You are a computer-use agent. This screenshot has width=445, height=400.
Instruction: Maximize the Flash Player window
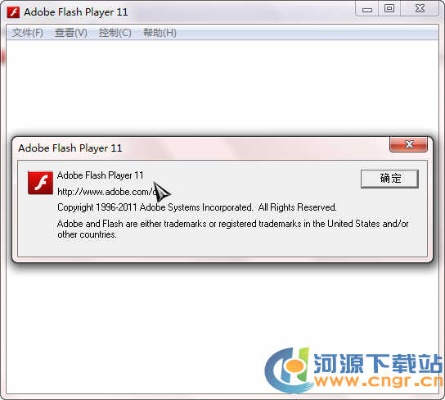point(389,9)
